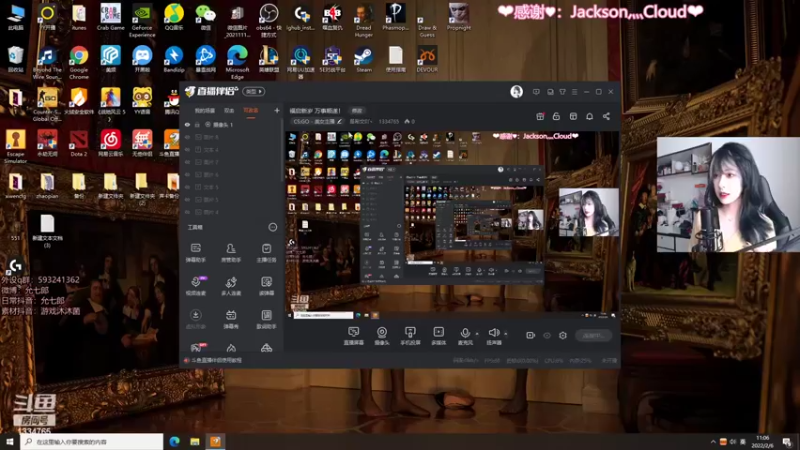This screenshot has width=800, height=450.
Task: Toggle visibility of the 图片 5 source
Action: (x=187, y=199)
